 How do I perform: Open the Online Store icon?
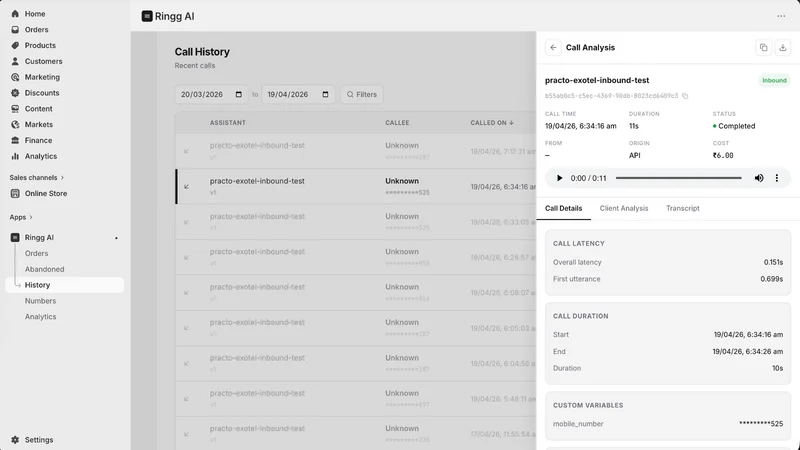[x=15, y=193]
